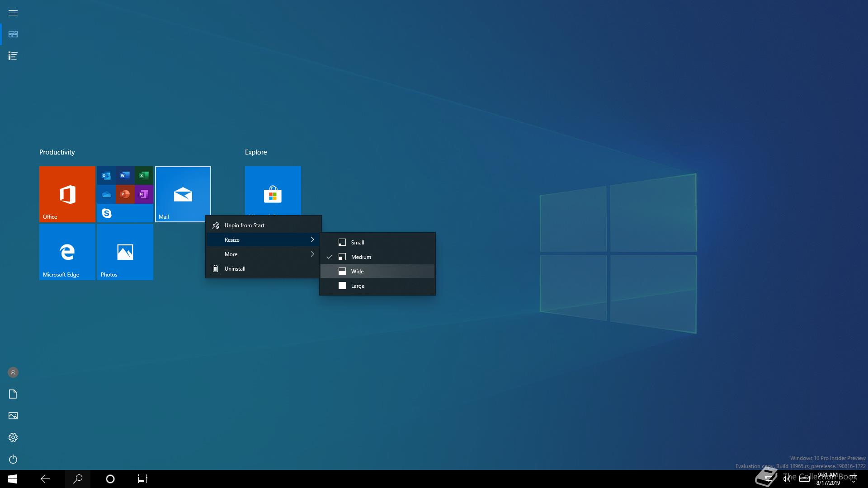Open the Power options button
The width and height of the screenshot is (868, 488).
tap(13, 459)
